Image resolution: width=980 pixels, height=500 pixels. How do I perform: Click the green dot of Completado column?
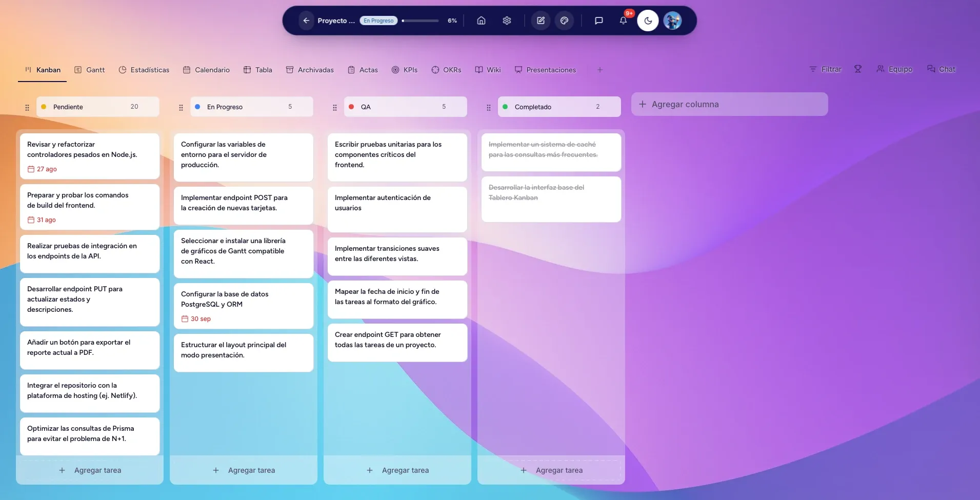coord(505,107)
